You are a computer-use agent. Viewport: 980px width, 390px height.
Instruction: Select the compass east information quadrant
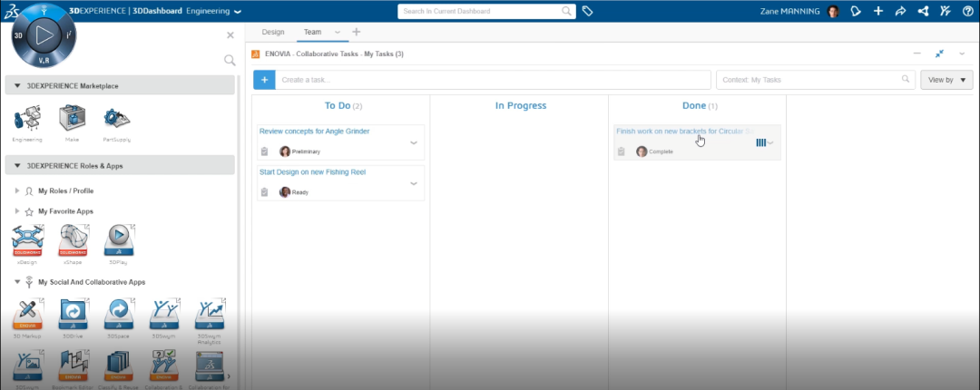tap(69, 36)
